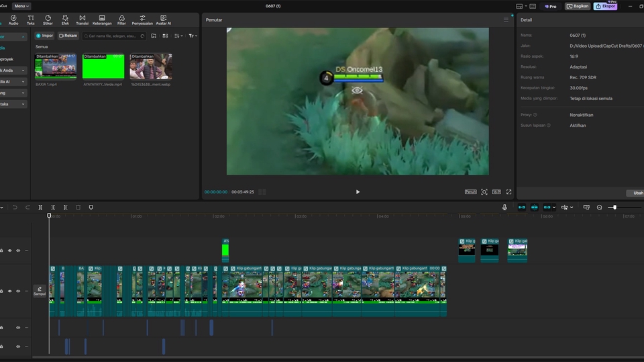Click the Delete trash icon in timeline toolbar
644x362 pixels.
click(78, 208)
